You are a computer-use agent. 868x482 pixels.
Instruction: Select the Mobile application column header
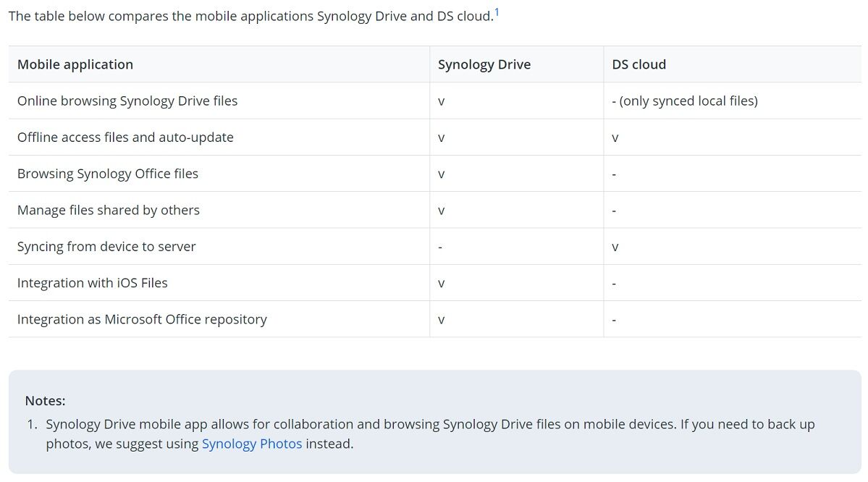pos(75,64)
